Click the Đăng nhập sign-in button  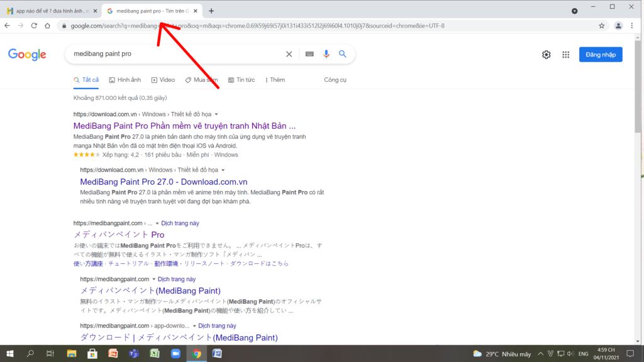pyautogui.click(x=601, y=55)
